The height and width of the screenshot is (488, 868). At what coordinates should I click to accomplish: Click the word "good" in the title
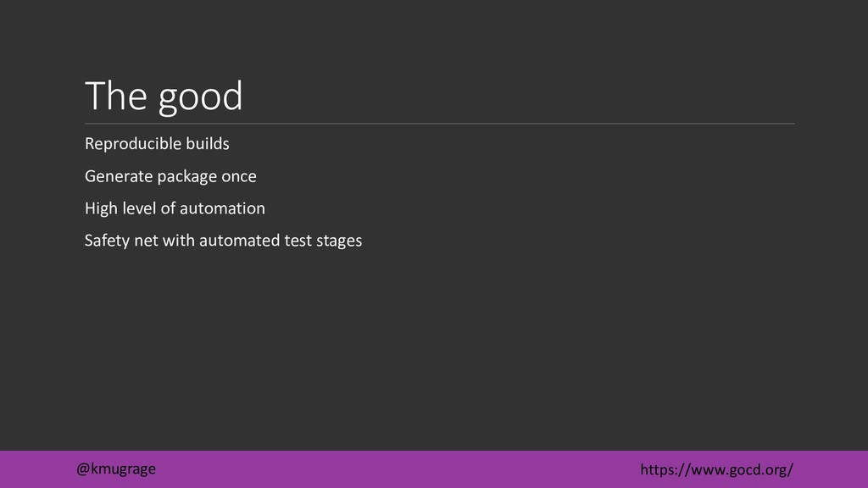[200, 98]
